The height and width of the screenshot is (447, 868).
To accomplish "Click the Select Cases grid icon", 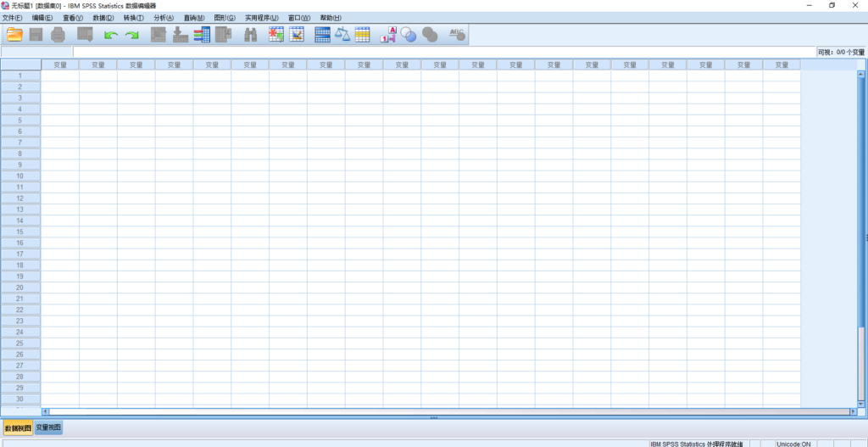I will tap(362, 35).
